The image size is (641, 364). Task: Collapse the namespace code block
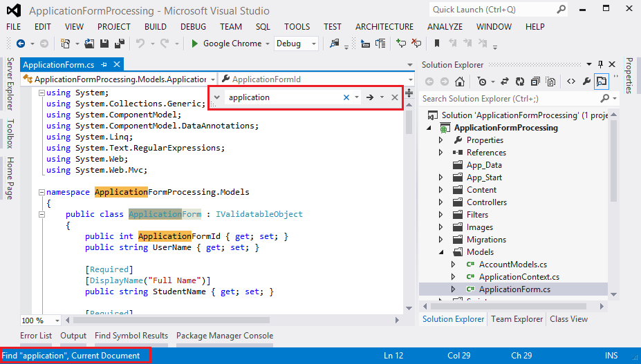[41, 192]
